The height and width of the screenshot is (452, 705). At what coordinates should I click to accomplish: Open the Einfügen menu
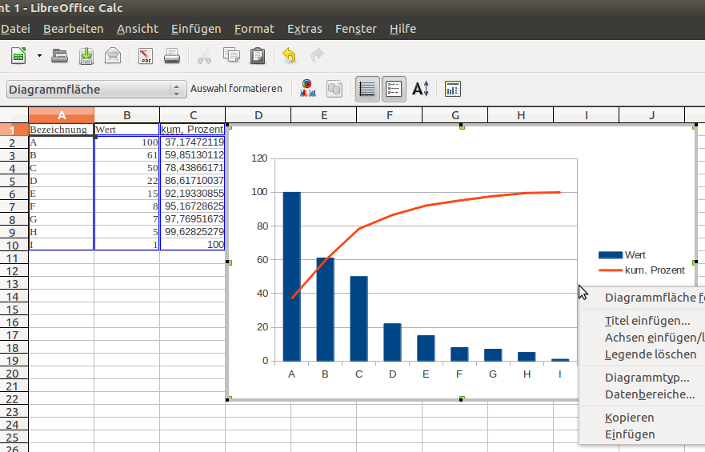(x=196, y=29)
